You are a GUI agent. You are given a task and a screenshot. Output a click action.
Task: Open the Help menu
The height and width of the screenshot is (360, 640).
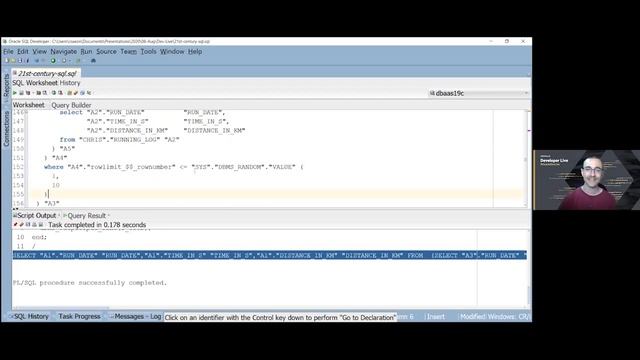pyautogui.click(x=195, y=51)
